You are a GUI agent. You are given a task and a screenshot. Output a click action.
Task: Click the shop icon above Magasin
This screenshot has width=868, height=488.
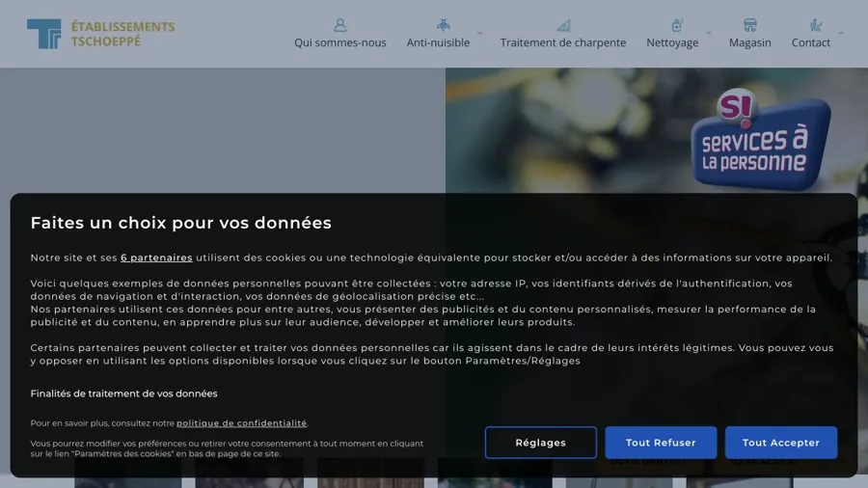pos(749,25)
